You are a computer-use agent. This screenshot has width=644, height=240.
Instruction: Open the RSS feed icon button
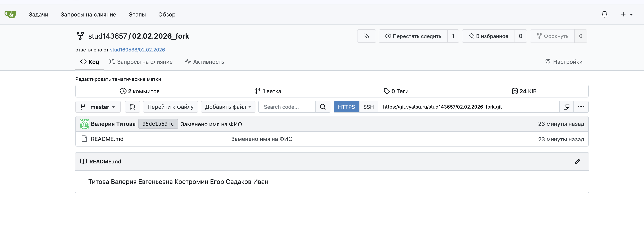(366, 36)
